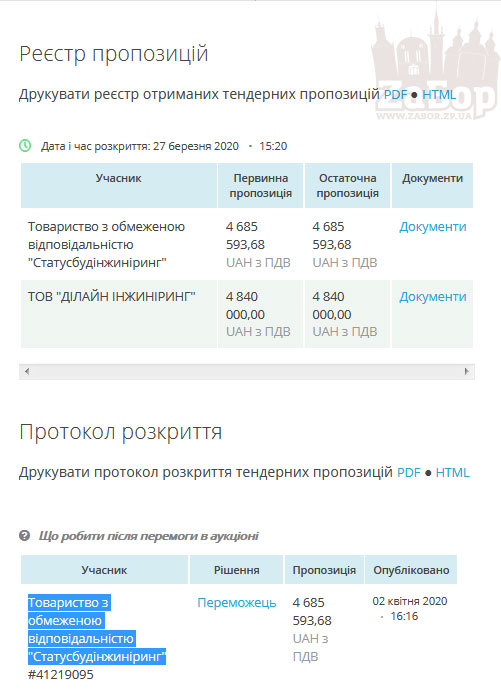Click the Протокол розкриття heading
The image size is (501, 696).
pos(120,432)
